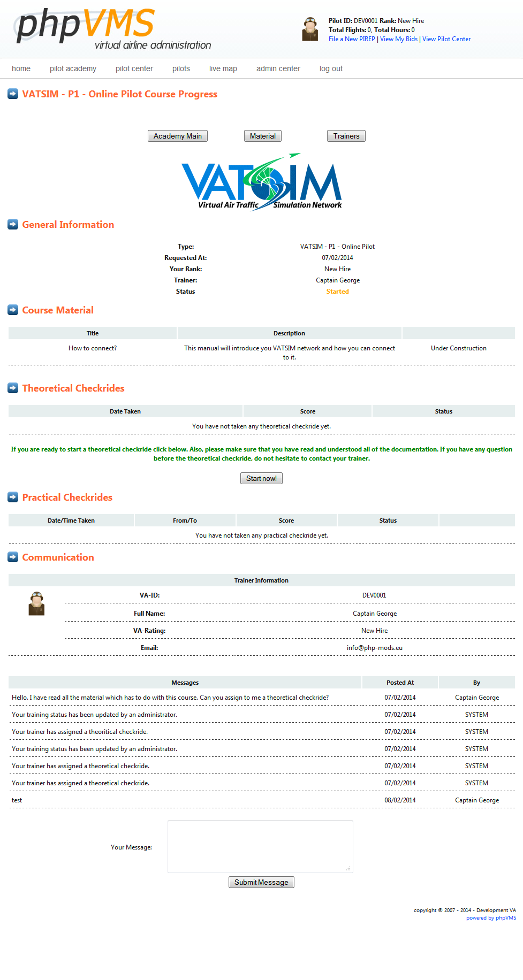
Task: Click the arrow icon next to Practical Checkrides
Action: [x=13, y=497]
